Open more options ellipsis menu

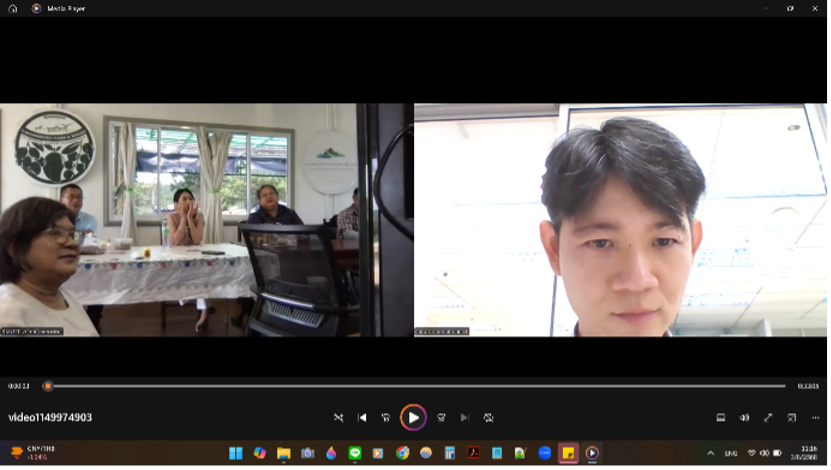coord(814,417)
